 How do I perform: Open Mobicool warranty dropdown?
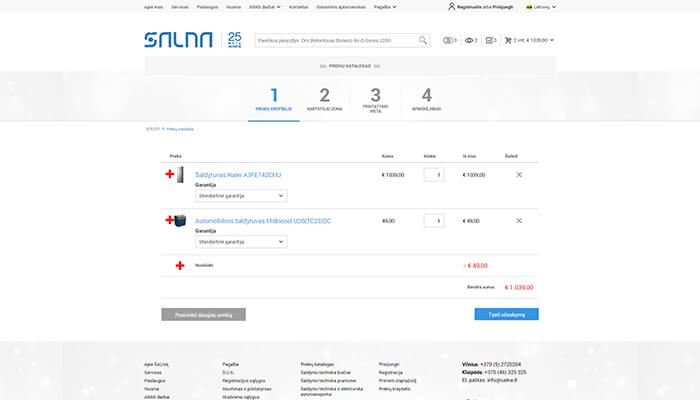[x=241, y=242]
